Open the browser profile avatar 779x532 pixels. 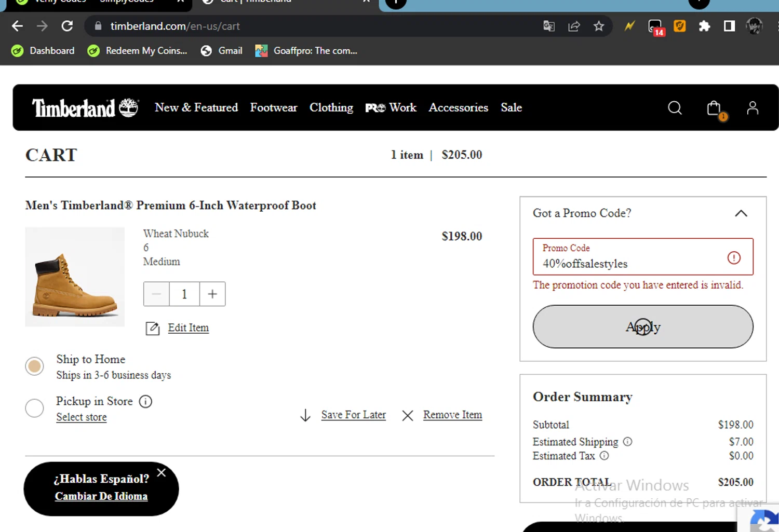pyautogui.click(x=754, y=26)
